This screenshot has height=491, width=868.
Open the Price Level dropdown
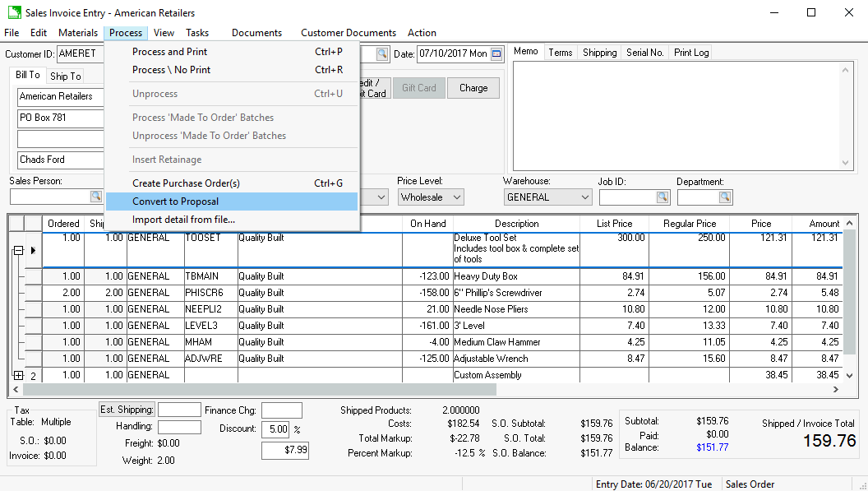point(455,197)
